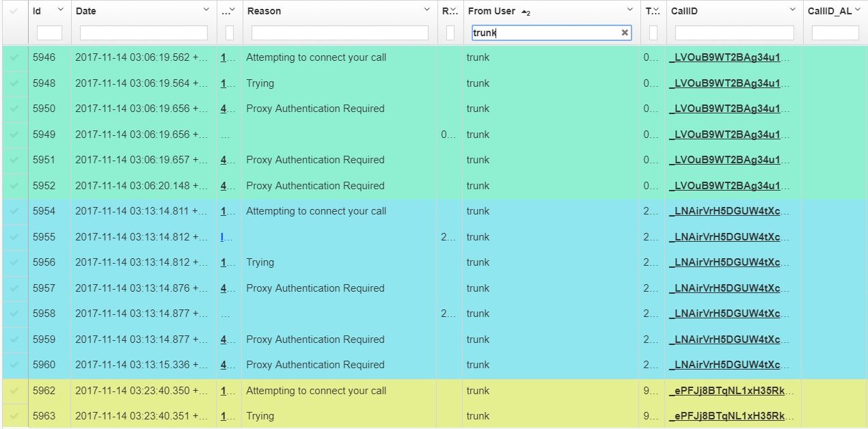The image size is (868, 429).
Task: Click the Reason filter input field
Action: coord(340,33)
